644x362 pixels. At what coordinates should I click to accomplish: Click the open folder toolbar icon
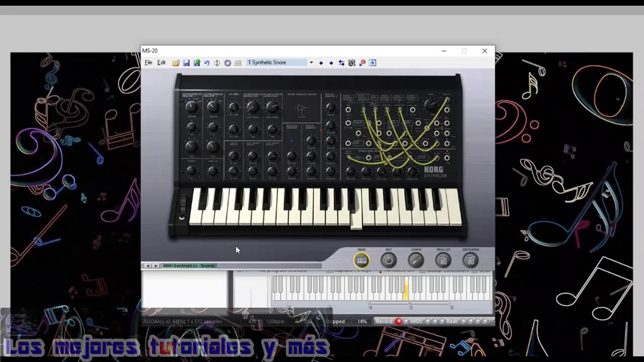point(176,63)
